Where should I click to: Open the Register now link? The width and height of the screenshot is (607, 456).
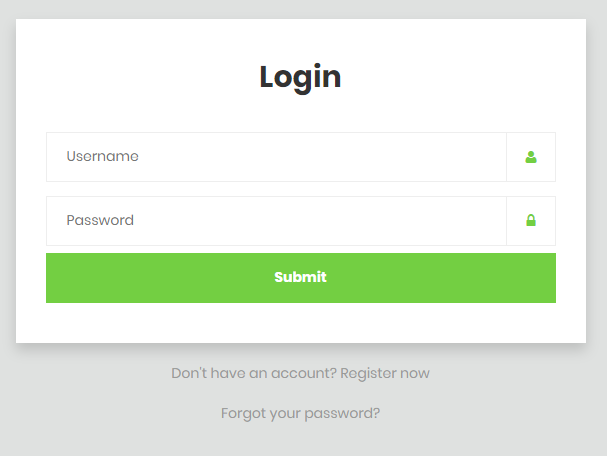(385, 374)
